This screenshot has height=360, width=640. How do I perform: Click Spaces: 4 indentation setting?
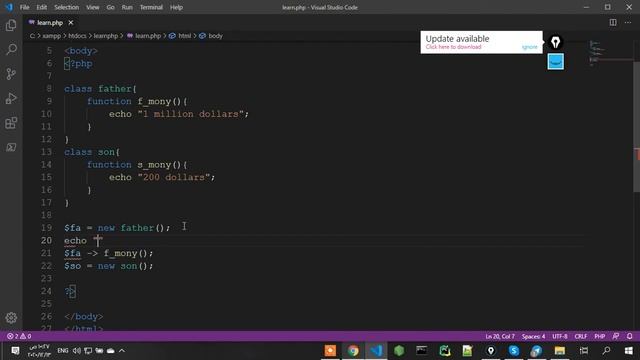click(x=533, y=337)
